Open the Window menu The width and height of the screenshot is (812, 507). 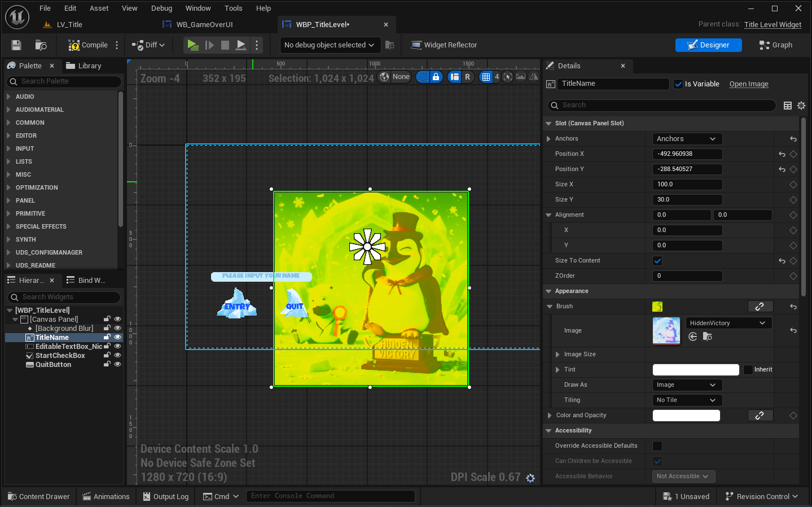(198, 8)
